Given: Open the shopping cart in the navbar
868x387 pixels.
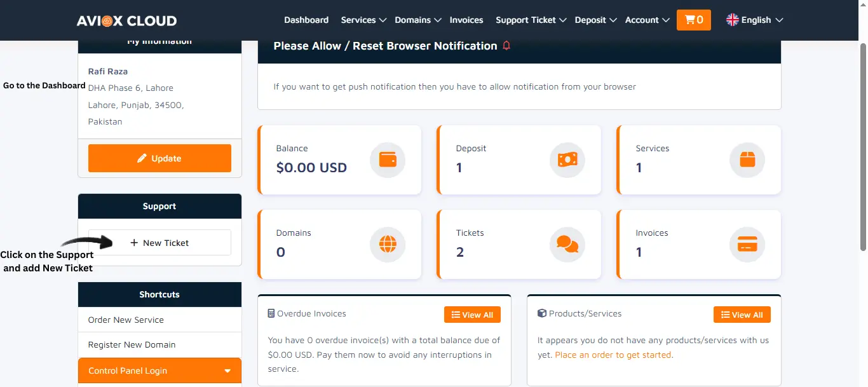Looking at the screenshot, I should coord(694,20).
